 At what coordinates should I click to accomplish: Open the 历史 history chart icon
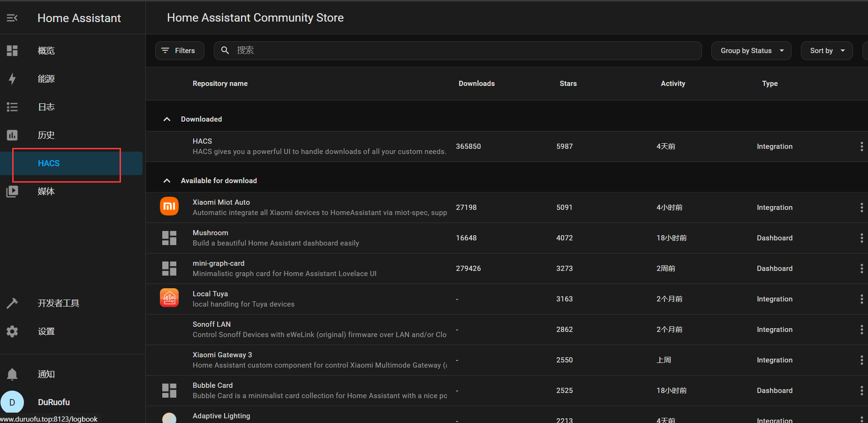coord(12,135)
